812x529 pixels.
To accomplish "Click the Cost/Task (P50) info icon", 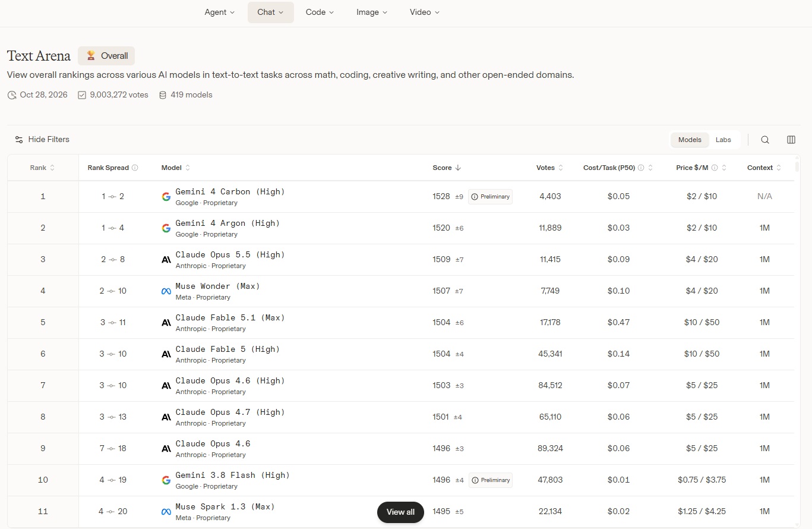I will coord(641,168).
